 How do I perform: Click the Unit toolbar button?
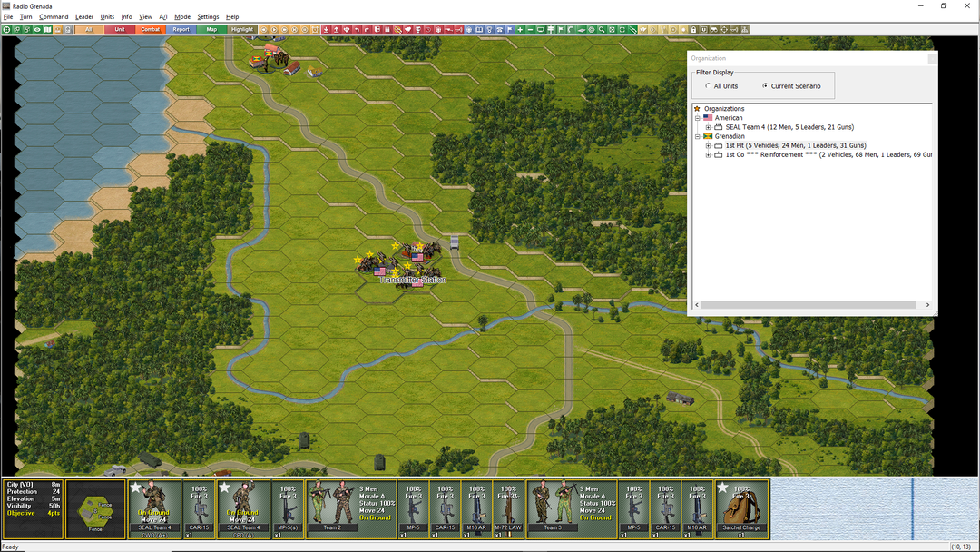point(120,29)
